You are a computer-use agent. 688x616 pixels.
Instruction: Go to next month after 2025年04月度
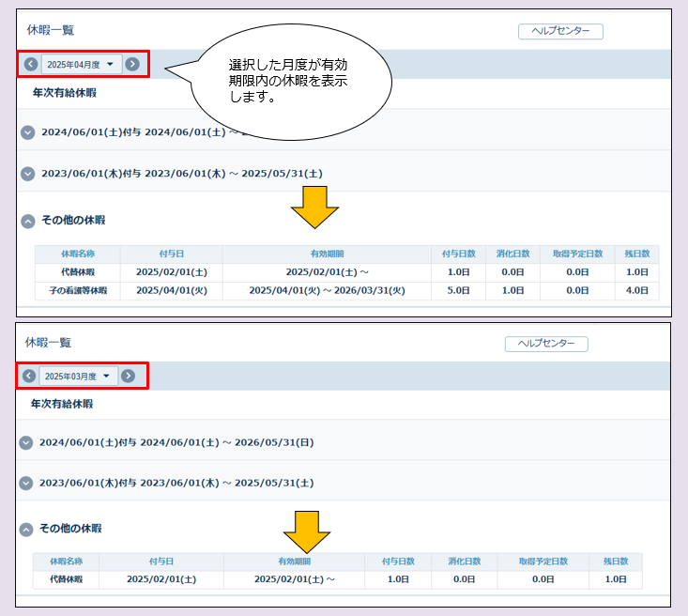pyautogui.click(x=132, y=64)
